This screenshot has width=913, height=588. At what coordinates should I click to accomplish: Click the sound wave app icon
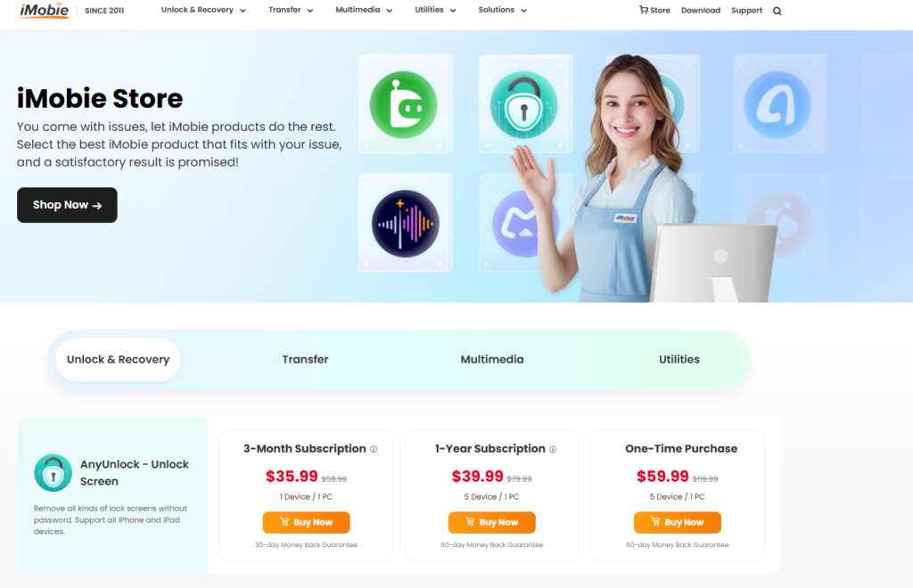406,224
